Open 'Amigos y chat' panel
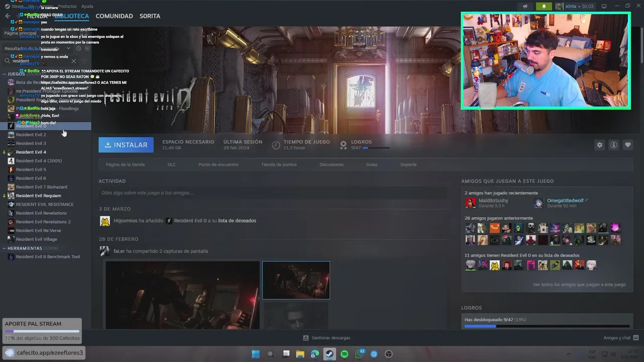The image size is (644, 362). coord(621,338)
